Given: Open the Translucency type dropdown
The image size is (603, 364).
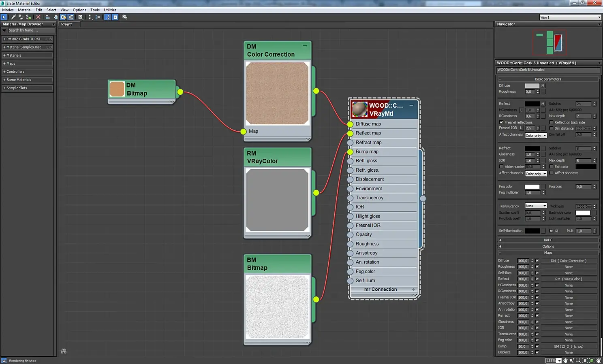Looking at the screenshot, I should point(536,206).
